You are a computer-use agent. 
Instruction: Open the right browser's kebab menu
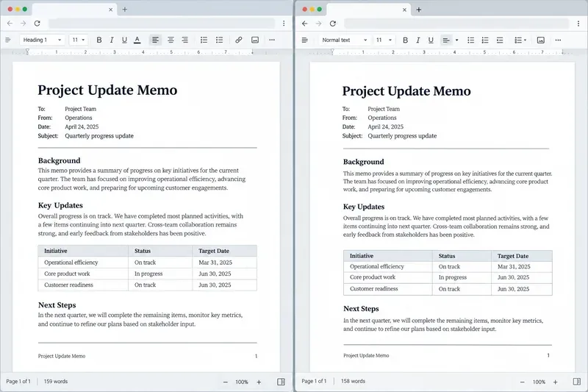tap(578, 24)
